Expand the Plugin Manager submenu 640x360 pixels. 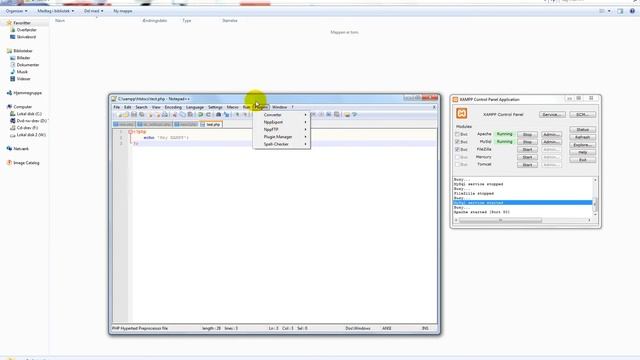pyautogui.click(x=282, y=137)
